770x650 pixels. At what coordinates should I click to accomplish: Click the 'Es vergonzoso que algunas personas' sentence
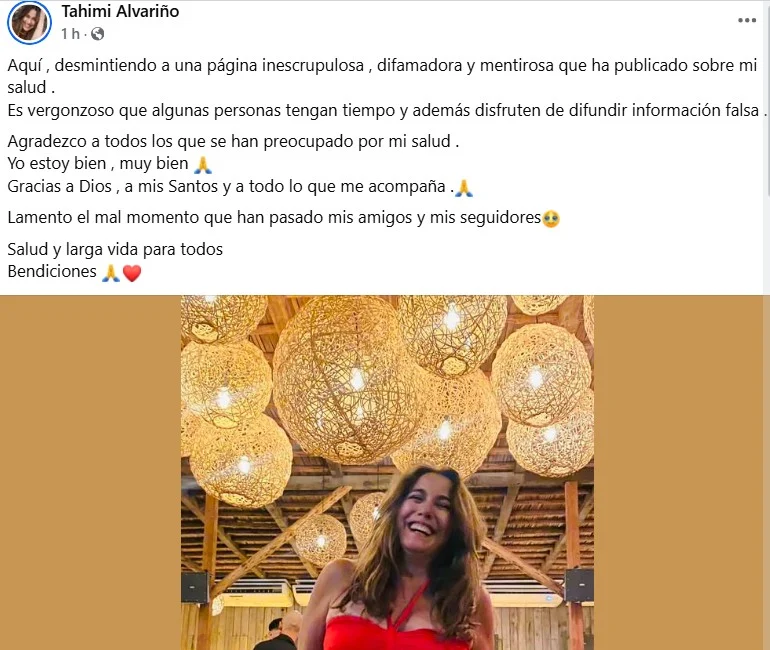(387, 110)
